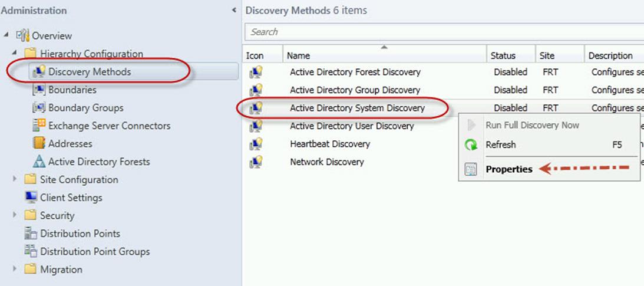Select Distribution Point Groups in the tree
Screen dimensions: 644x286
pyautogui.click(x=95, y=251)
